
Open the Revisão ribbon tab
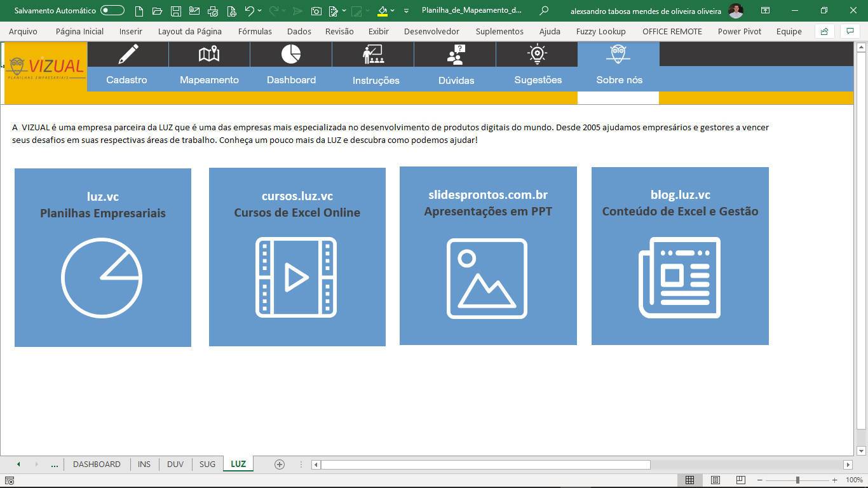pyautogui.click(x=339, y=31)
